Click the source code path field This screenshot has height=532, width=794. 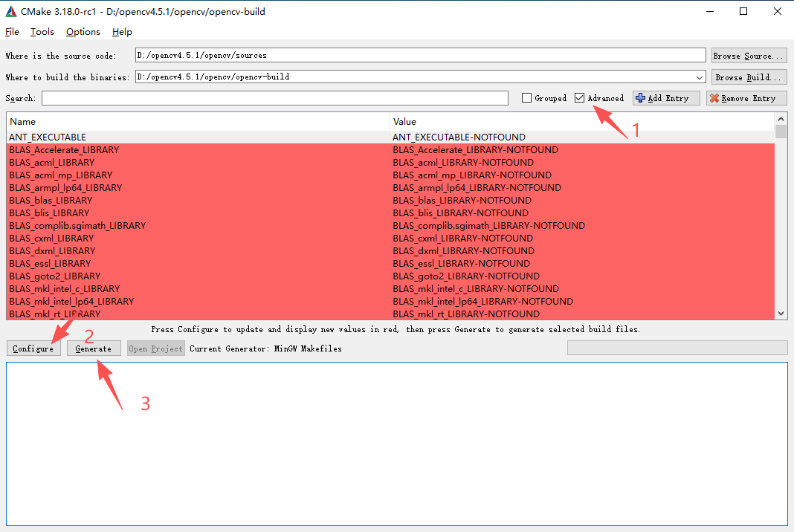pyautogui.click(x=420, y=55)
